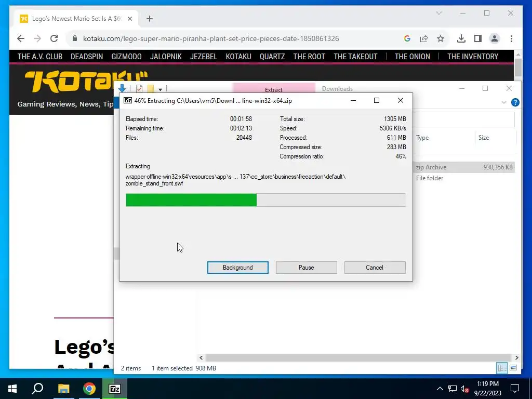Click the 7z icon in extraction dialog title

pos(128,100)
